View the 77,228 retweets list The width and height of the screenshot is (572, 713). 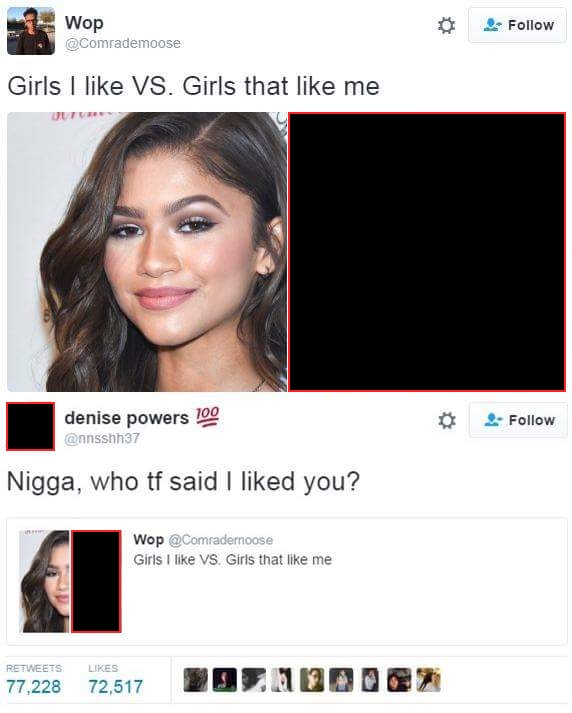34,679
